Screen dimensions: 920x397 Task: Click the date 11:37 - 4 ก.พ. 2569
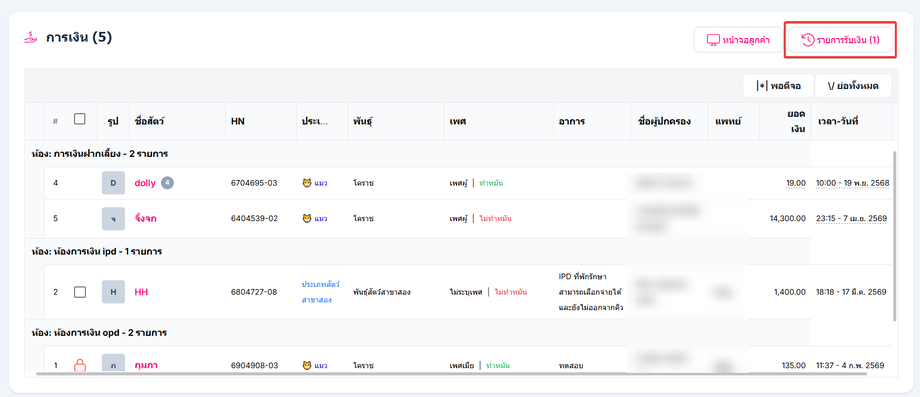[850, 365]
